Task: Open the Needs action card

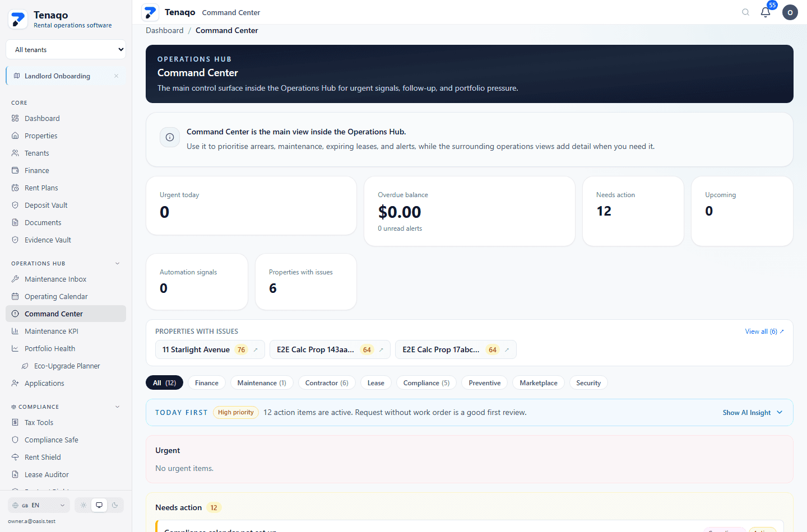Action: pos(633,211)
